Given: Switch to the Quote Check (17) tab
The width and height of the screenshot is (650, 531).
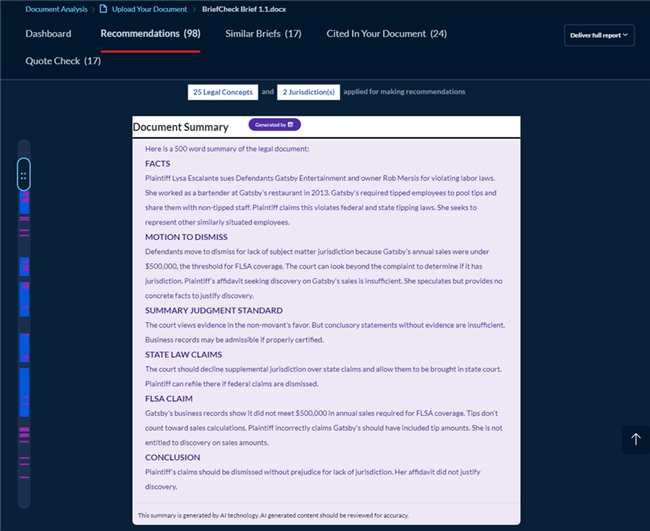Looking at the screenshot, I should pyautogui.click(x=63, y=61).
